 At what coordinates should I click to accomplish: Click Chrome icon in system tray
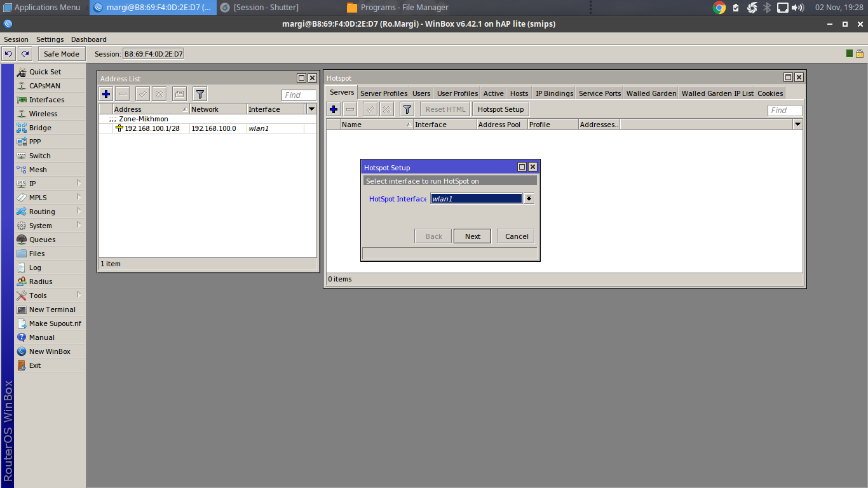point(719,8)
